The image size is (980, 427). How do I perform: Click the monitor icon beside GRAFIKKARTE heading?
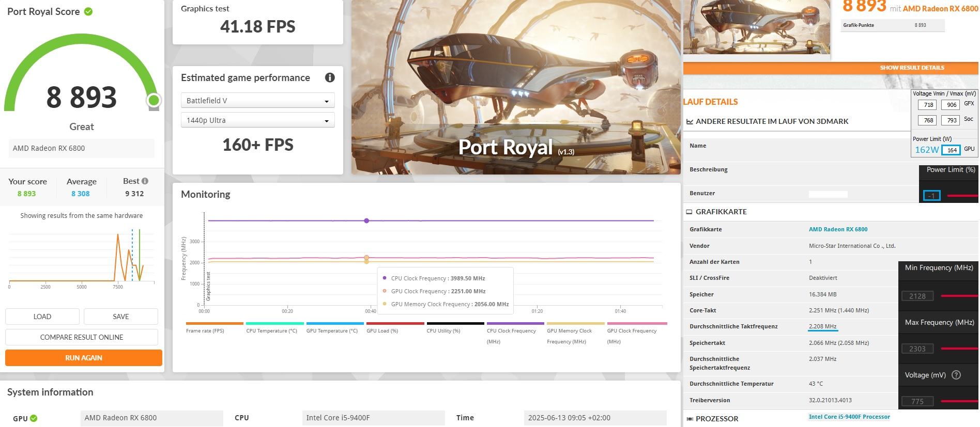689,212
